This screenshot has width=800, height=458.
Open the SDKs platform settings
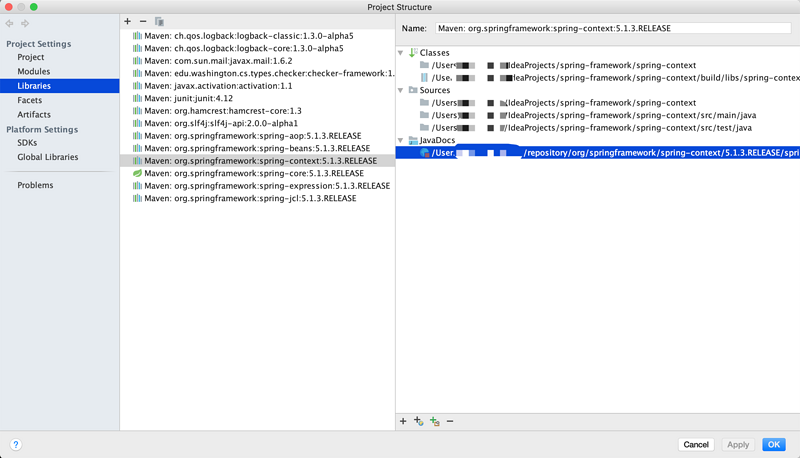[27, 143]
